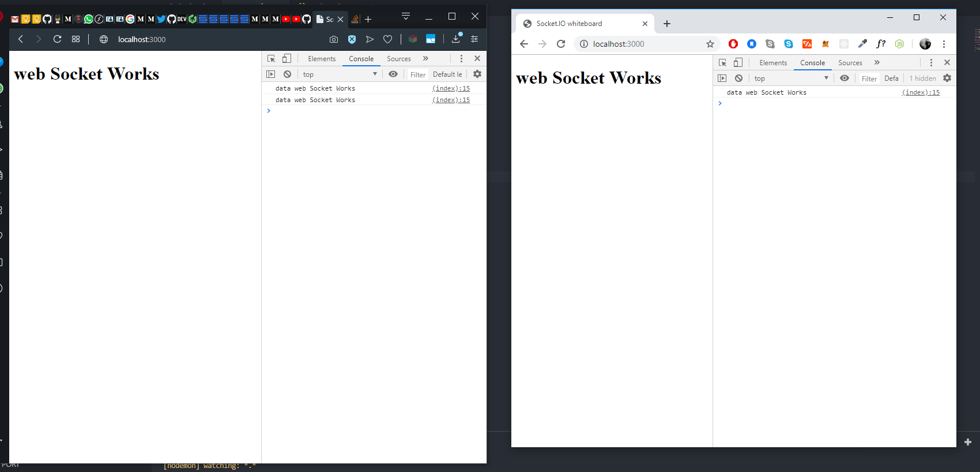
Task: Show console sidebar in right DevTools
Action: click(722, 78)
